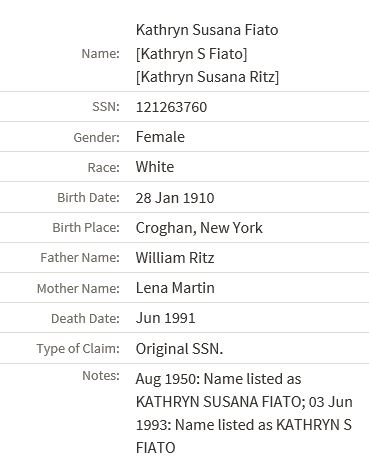
Task: Select the alternate name Kathryn S Fiato
Action: click(x=191, y=54)
